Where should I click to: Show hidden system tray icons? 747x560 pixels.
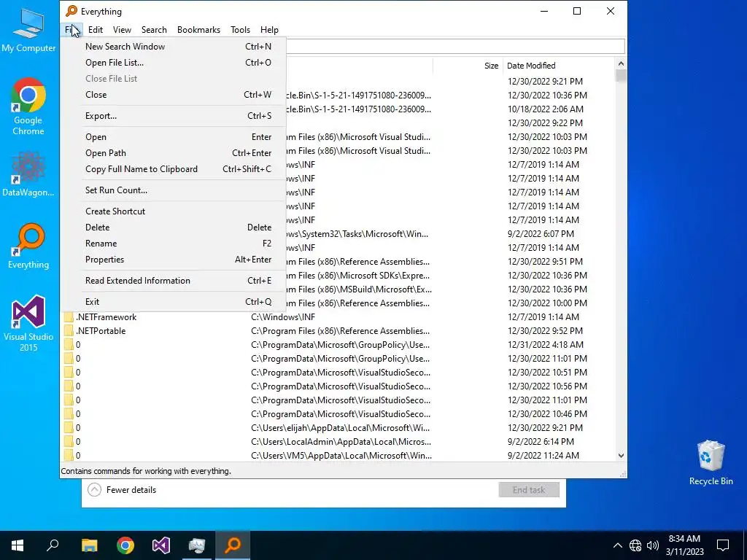(617, 545)
